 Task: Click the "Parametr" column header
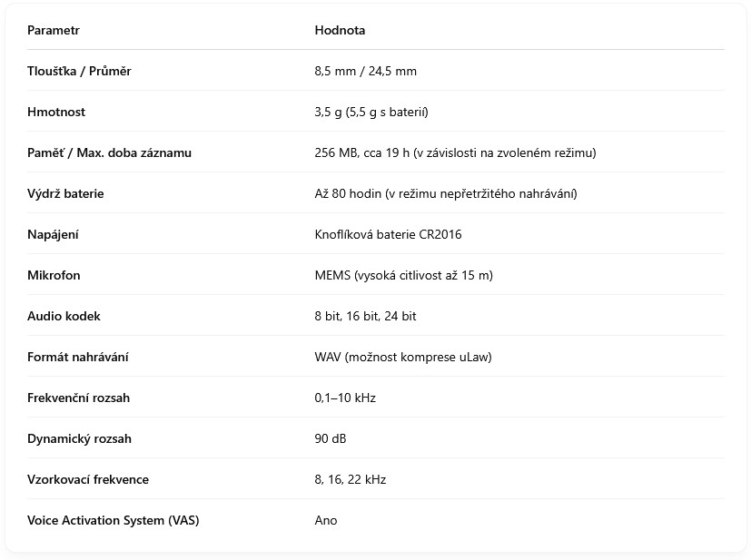pyautogui.click(x=54, y=30)
